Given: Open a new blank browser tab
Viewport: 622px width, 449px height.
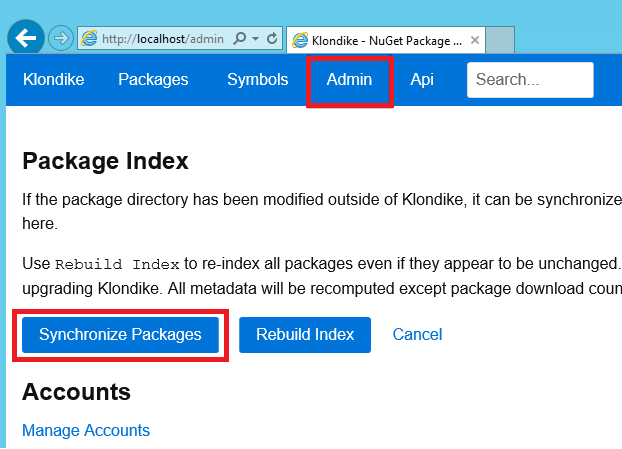Looking at the screenshot, I should (500, 40).
